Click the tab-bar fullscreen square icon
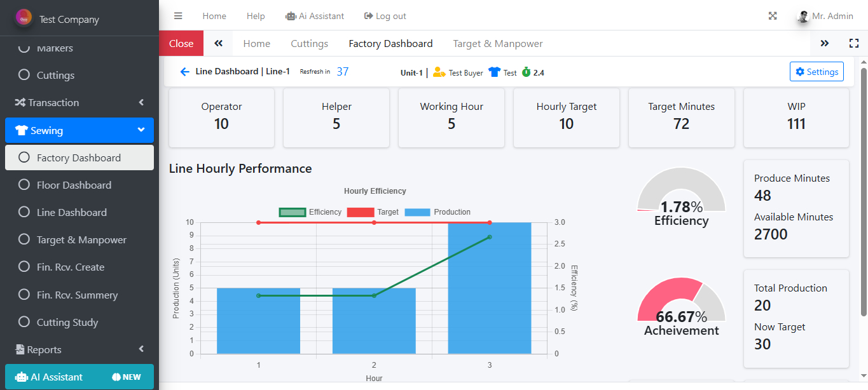 [x=854, y=43]
